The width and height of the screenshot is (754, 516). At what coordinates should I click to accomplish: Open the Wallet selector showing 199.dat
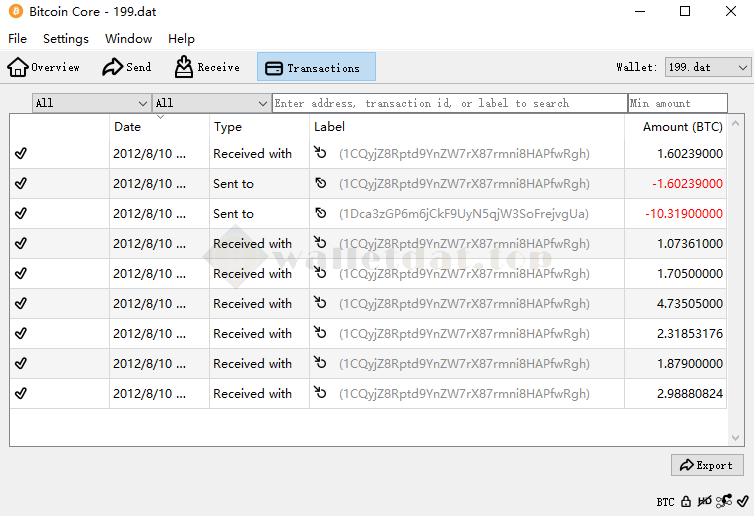(707, 67)
